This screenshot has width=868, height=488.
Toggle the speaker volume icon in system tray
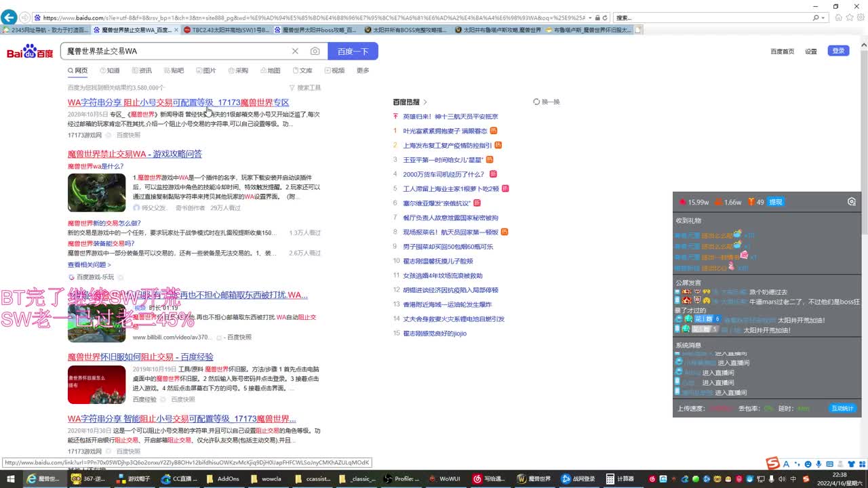point(783,479)
